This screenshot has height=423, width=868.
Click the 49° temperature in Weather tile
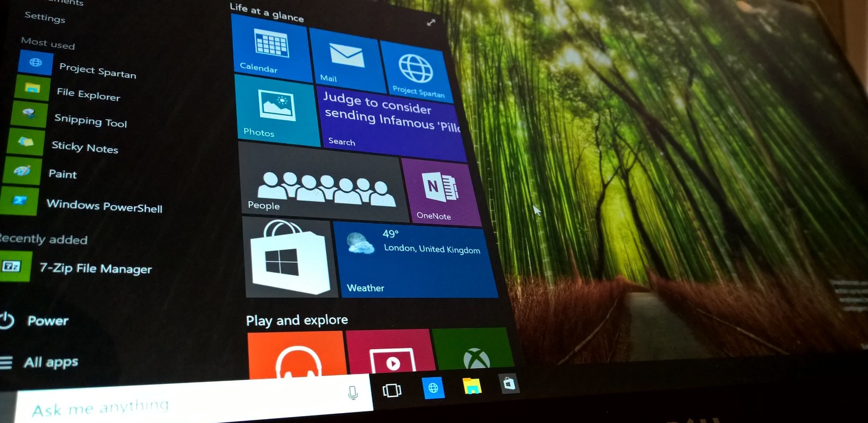[391, 234]
